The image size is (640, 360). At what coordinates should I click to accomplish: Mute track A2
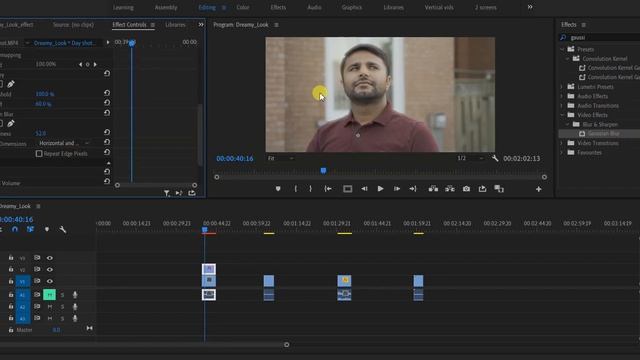tap(49, 307)
